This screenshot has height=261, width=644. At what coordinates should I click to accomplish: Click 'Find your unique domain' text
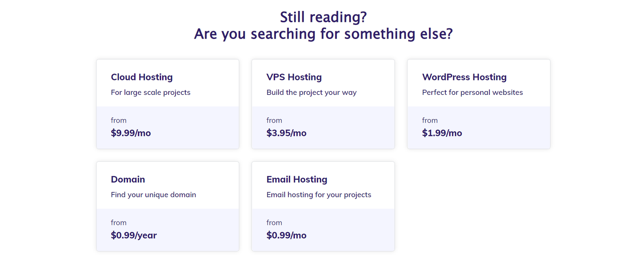[153, 195]
